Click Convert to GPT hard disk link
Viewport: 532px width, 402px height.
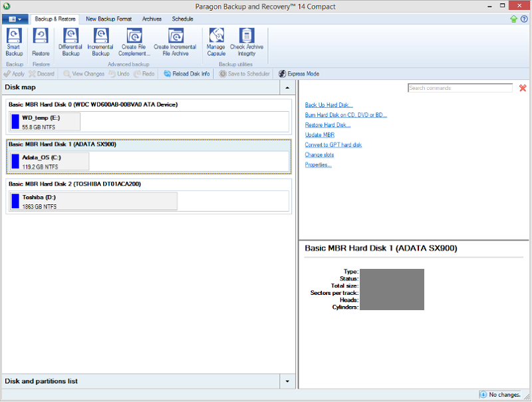coord(333,144)
